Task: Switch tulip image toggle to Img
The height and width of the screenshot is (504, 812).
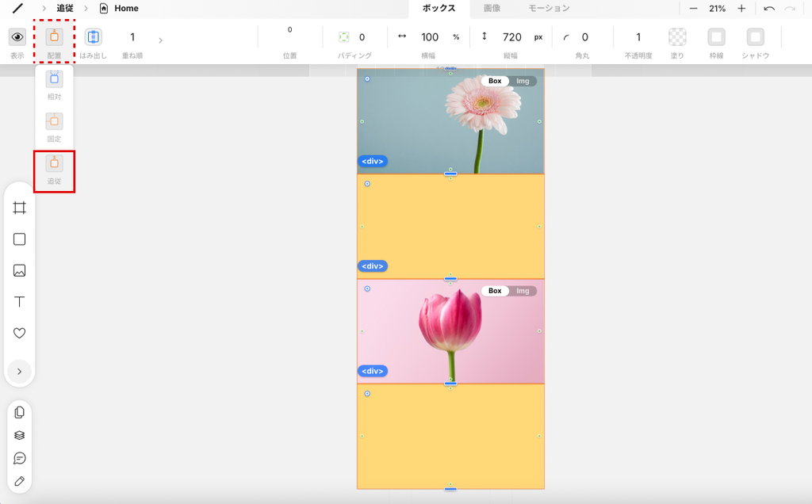Action: [x=523, y=291]
